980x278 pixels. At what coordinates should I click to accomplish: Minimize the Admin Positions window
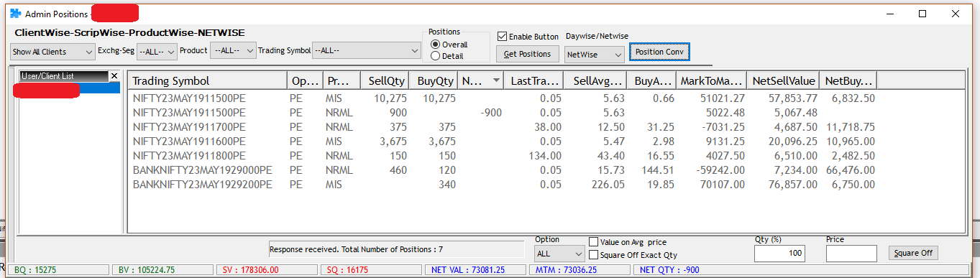(890, 14)
